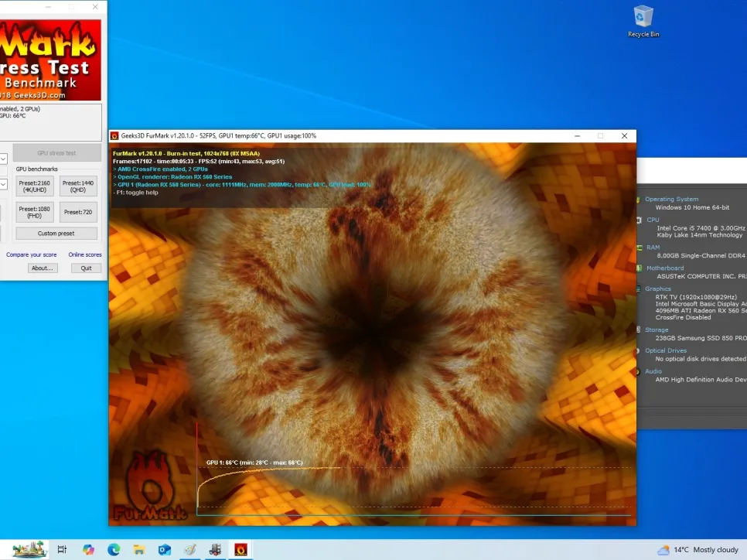Minimize the FurMark burn-in render window

pyautogui.click(x=578, y=136)
